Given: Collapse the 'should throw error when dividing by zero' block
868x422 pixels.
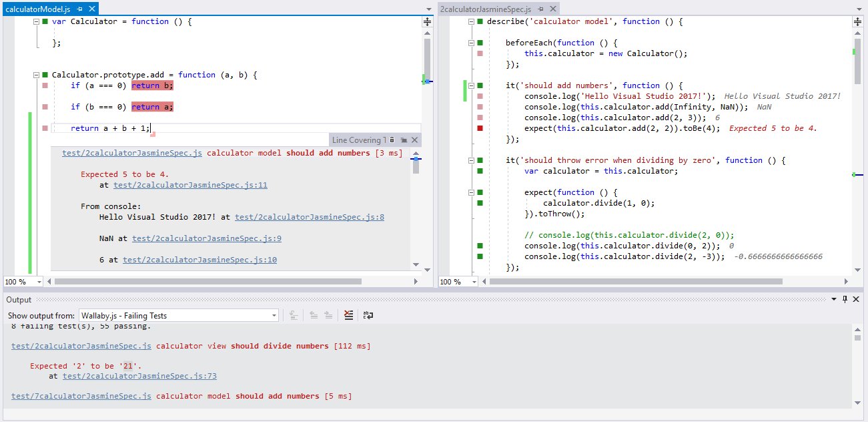Looking at the screenshot, I should 471,160.
